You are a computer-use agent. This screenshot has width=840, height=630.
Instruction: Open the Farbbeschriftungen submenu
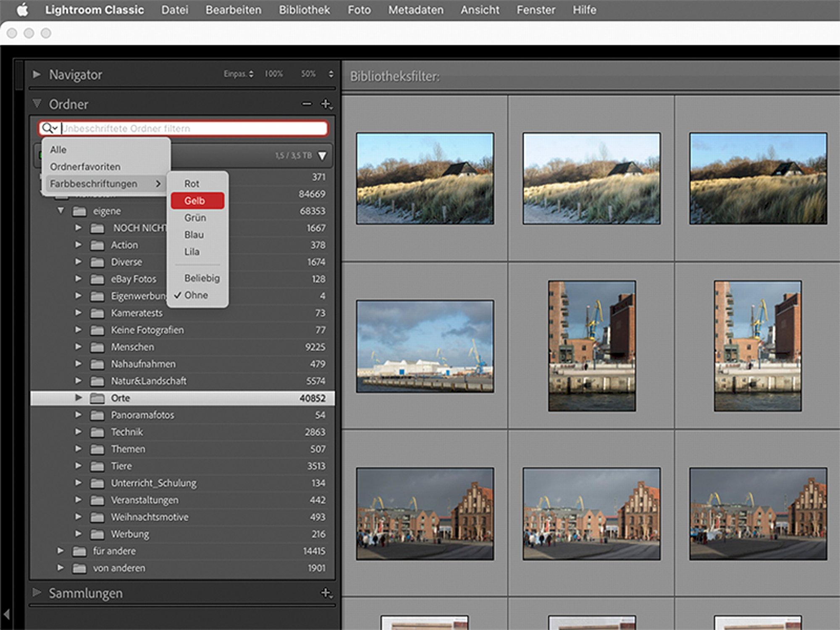tap(105, 184)
